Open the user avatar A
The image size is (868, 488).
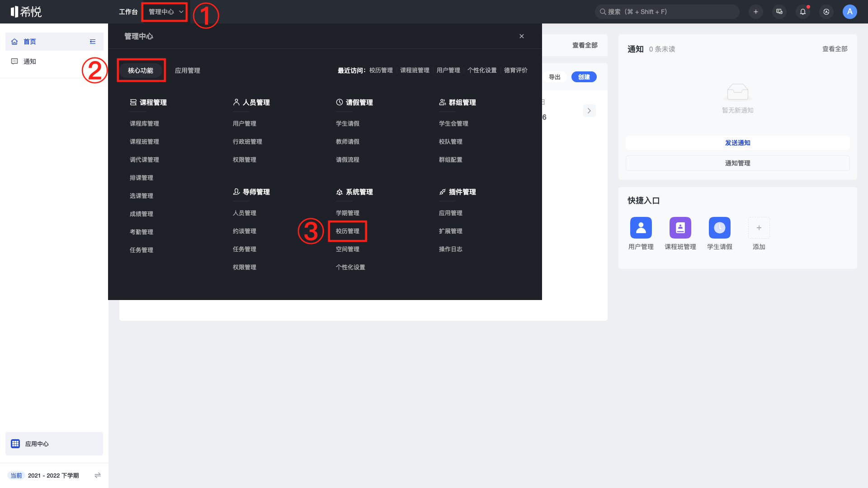[850, 12]
